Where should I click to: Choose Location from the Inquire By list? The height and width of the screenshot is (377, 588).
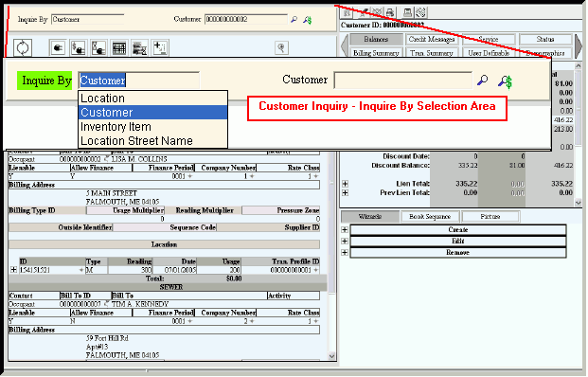tap(153, 99)
